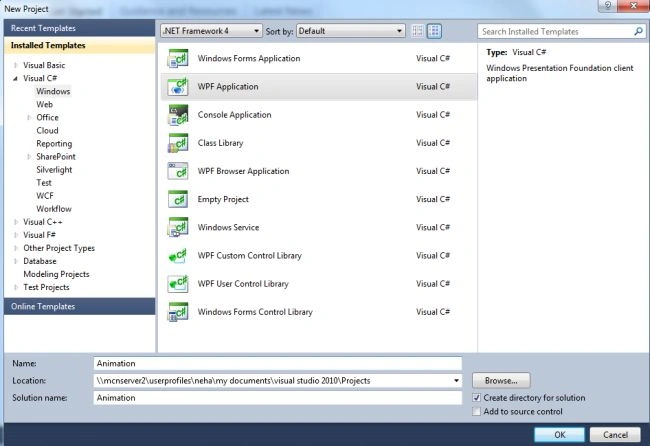Click the Class Library template icon
The image size is (650, 446).
[x=178, y=143]
